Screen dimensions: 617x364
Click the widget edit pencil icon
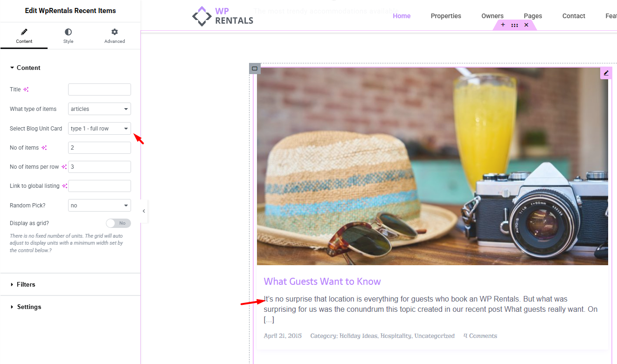[x=606, y=73]
